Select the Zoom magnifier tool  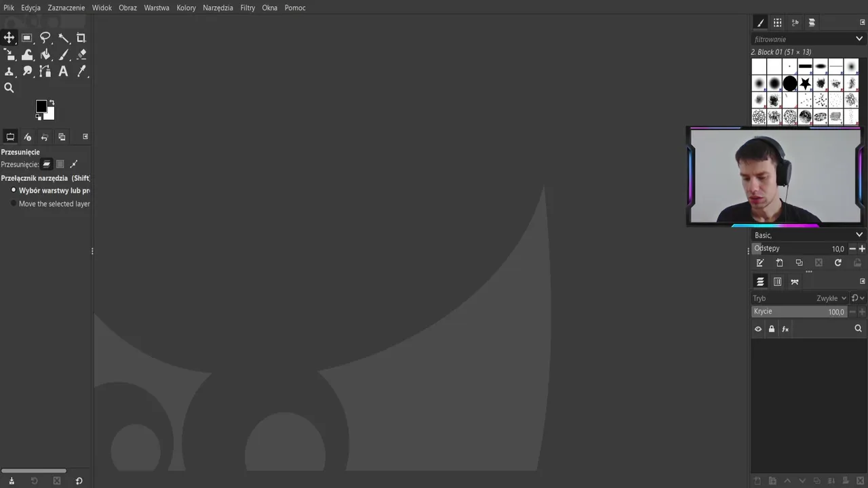tap(9, 87)
